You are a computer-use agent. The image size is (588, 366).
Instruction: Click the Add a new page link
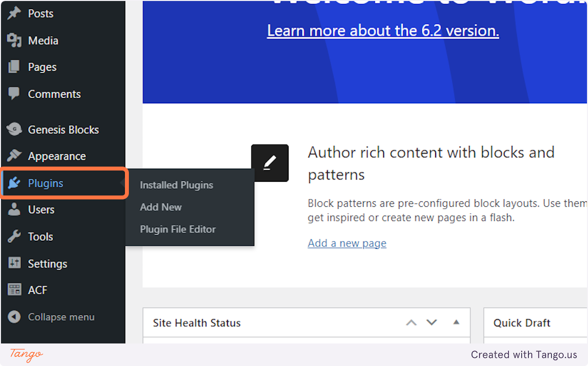(x=347, y=243)
